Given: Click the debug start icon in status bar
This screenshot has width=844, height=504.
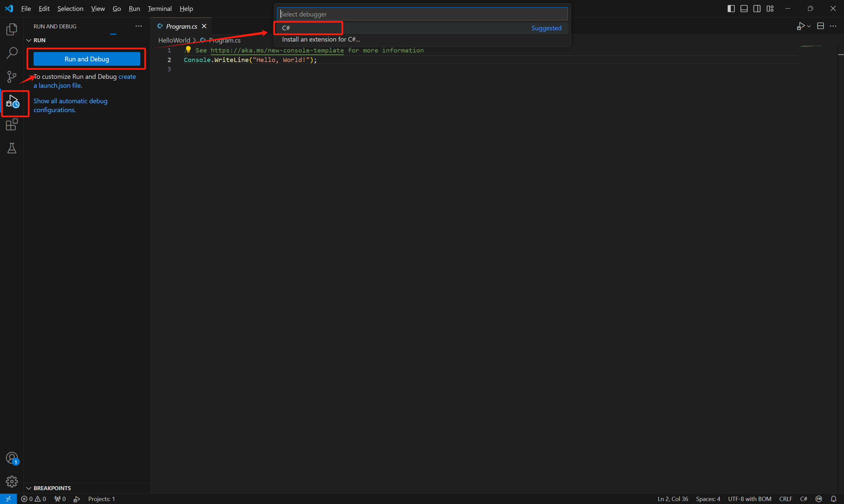Looking at the screenshot, I should (x=77, y=499).
